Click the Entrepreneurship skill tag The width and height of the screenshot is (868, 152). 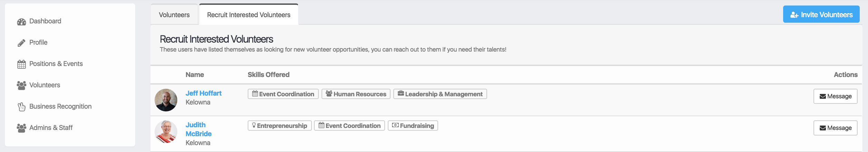coord(279,126)
